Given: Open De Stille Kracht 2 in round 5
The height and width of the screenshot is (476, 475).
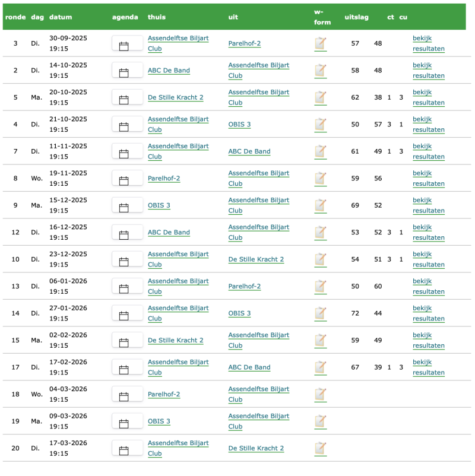Looking at the screenshot, I should click(175, 97).
